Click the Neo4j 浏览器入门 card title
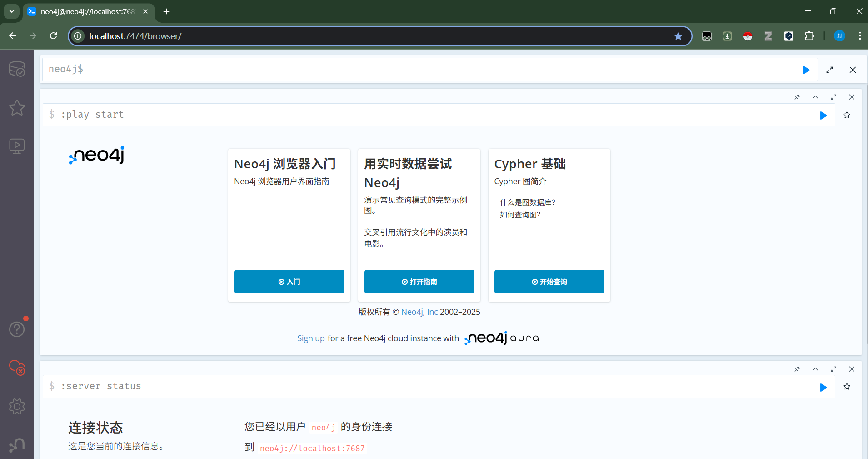Image resolution: width=868 pixels, height=459 pixels. click(285, 164)
